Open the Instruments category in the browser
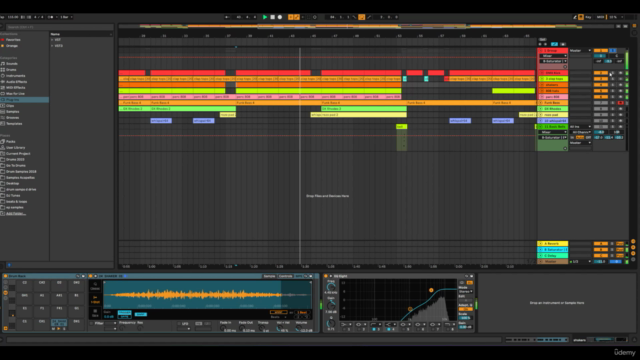640x360 pixels. pos(16,76)
